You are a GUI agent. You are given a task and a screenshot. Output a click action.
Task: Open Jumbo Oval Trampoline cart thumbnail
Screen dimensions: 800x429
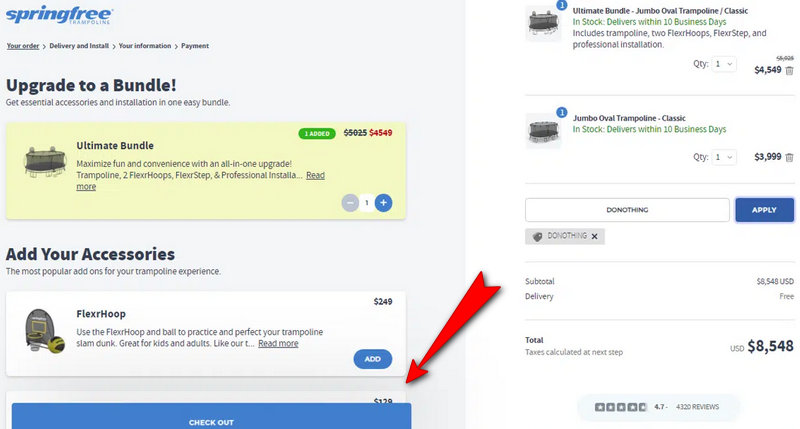[x=543, y=130]
